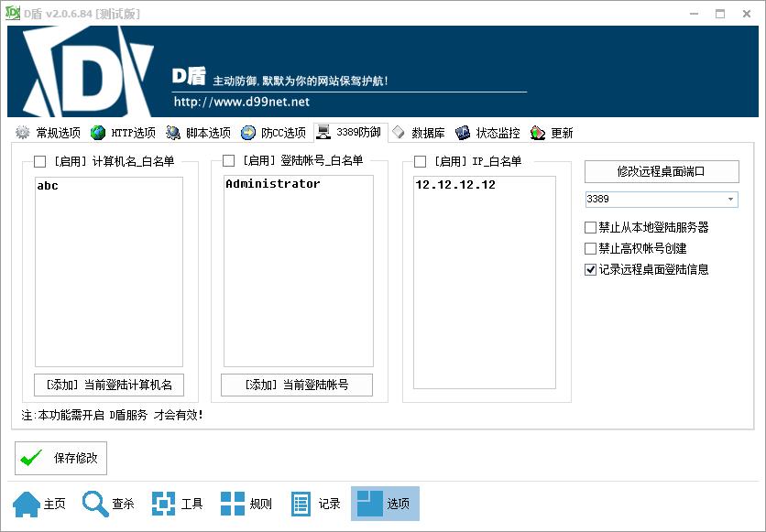Click the Administrator entry in account whitelist
Image resolution: width=766 pixels, height=532 pixels.
pos(273,184)
